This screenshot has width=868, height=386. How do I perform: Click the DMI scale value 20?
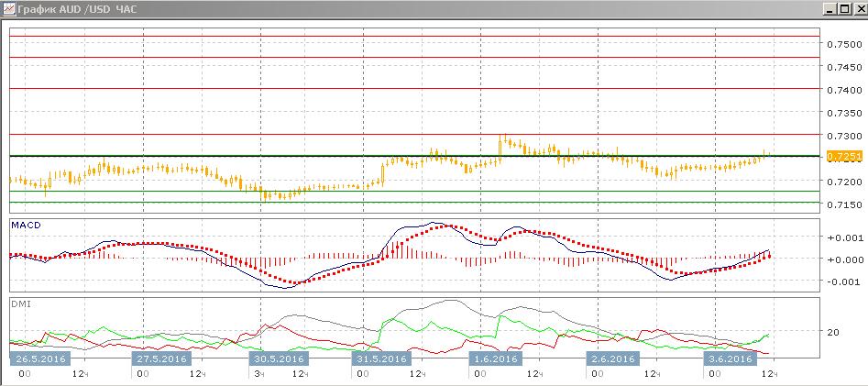(833, 332)
